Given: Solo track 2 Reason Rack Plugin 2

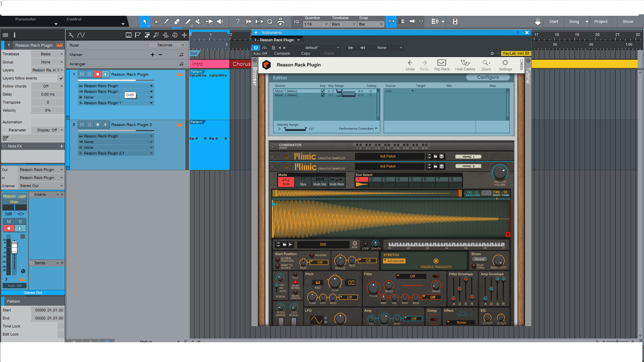Looking at the screenshot, I should pyautogui.click(x=90, y=125).
